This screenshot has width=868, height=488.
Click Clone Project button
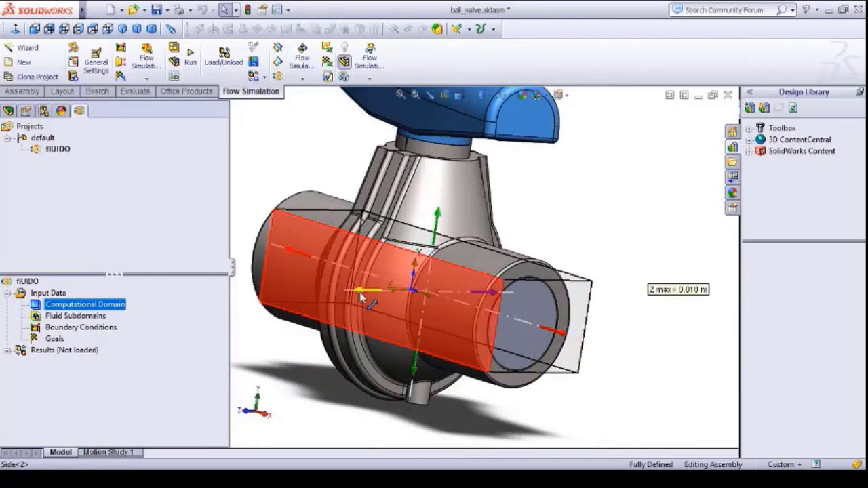pos(31,77)
